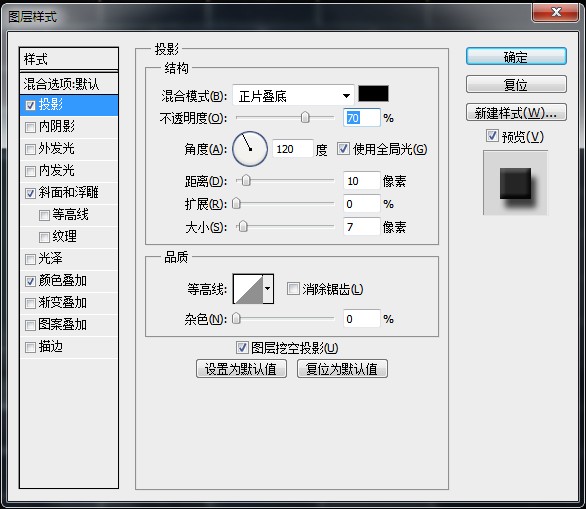The width and height of the screenshot is (586, 509).
Task: Click the 扩展 value field
Action: (x=362, y=204)
